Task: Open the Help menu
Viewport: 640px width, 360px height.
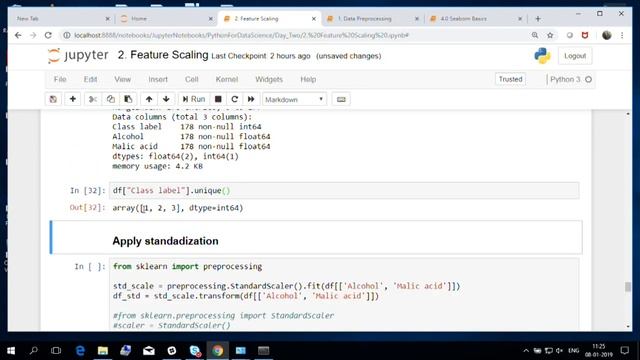Action: click(x=308, y=79)
